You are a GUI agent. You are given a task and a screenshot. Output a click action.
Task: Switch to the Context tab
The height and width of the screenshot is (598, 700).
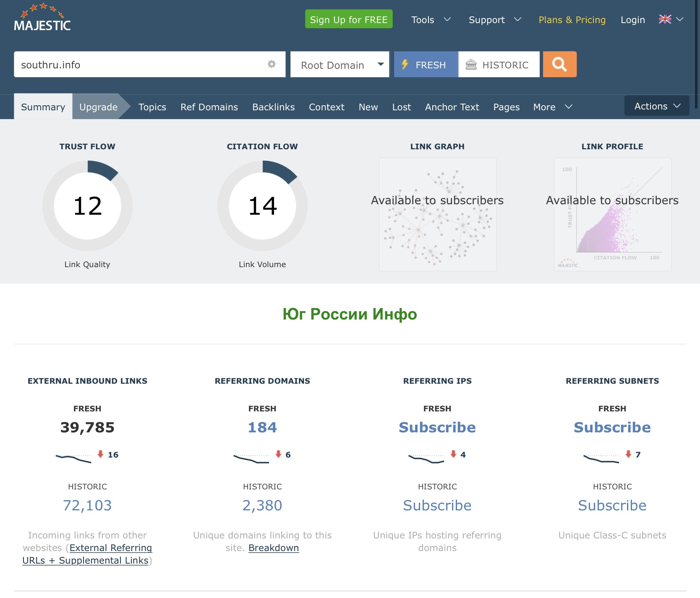click(x=326, y=107)
